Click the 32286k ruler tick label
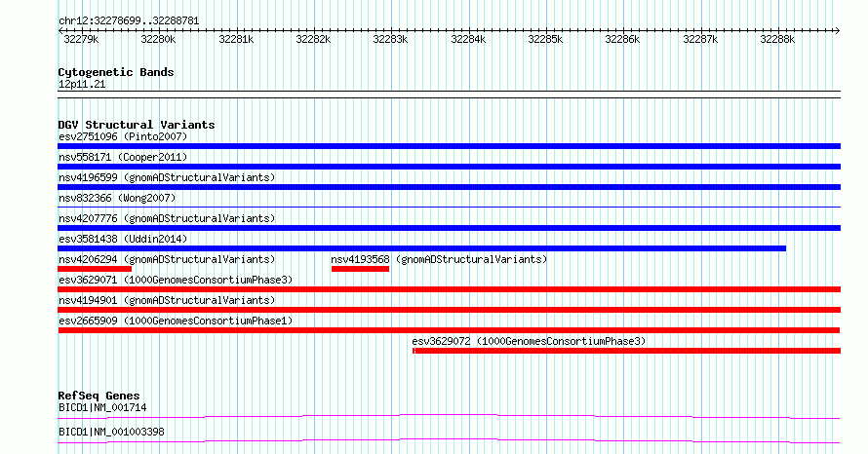This screenshot has height=454, width=868. coord(621,39)
